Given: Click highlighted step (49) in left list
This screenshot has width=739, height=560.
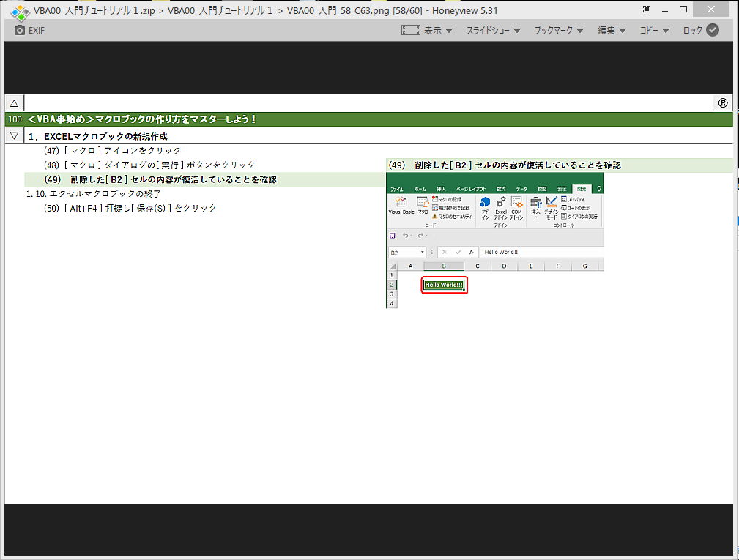Looking at the screenshot, I should click(205, 179).
